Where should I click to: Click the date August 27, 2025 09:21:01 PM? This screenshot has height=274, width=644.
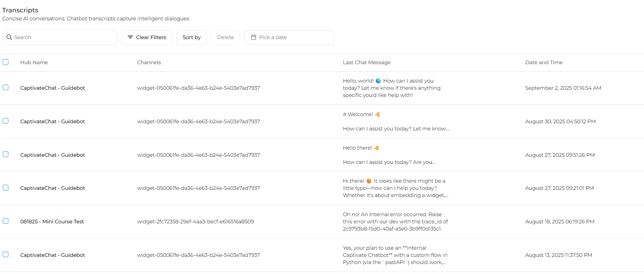click(x=560, y=188)
